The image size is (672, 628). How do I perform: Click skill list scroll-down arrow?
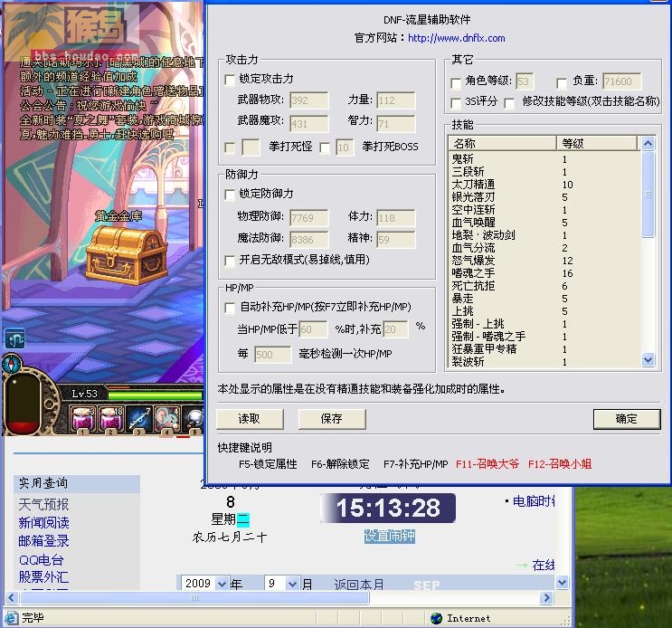point(648,359)
